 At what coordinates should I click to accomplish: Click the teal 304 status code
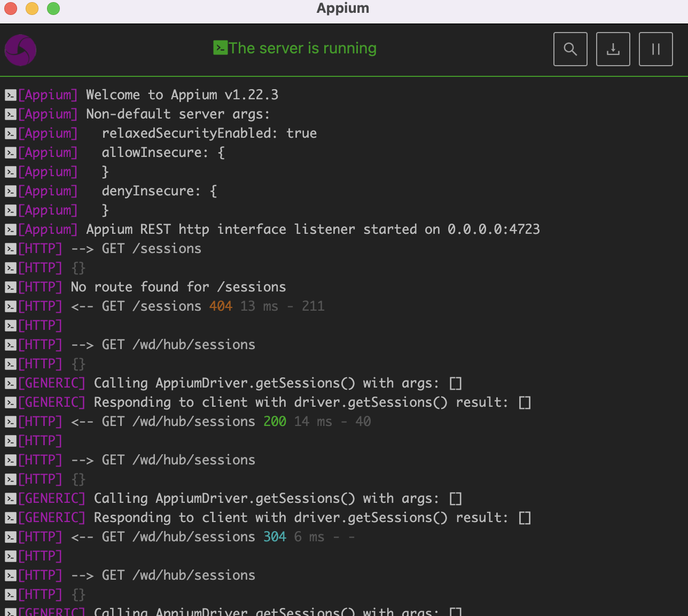275,537
